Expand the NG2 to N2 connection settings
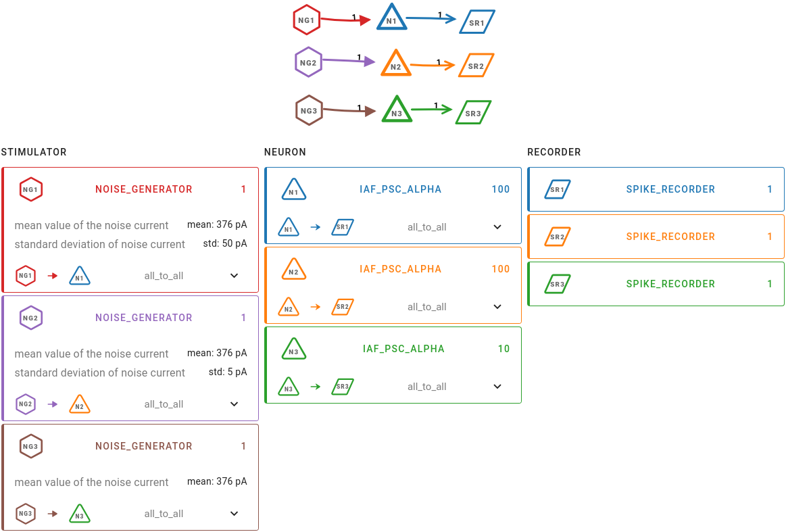Image resolution: width=786 pixels, height=532 pixels. 234,404
